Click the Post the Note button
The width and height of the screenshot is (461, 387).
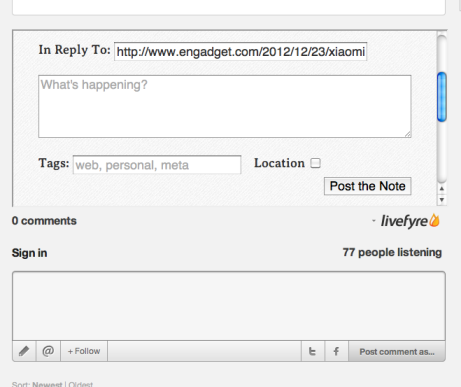(x=368, y=186)
